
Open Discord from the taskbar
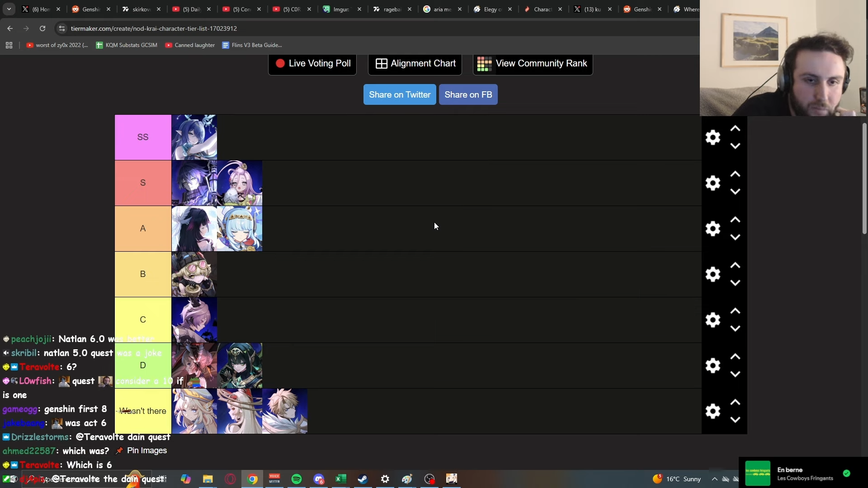click(x=319, y=479)
